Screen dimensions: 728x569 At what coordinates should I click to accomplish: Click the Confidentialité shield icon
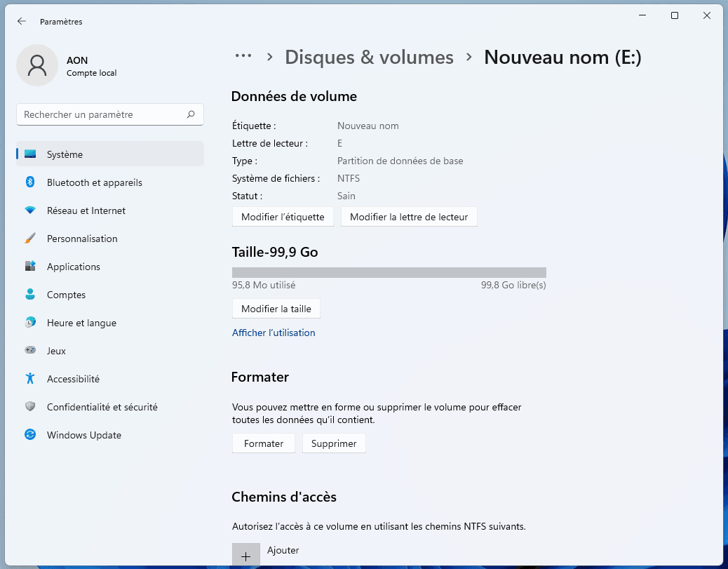(x=30, y=406)
